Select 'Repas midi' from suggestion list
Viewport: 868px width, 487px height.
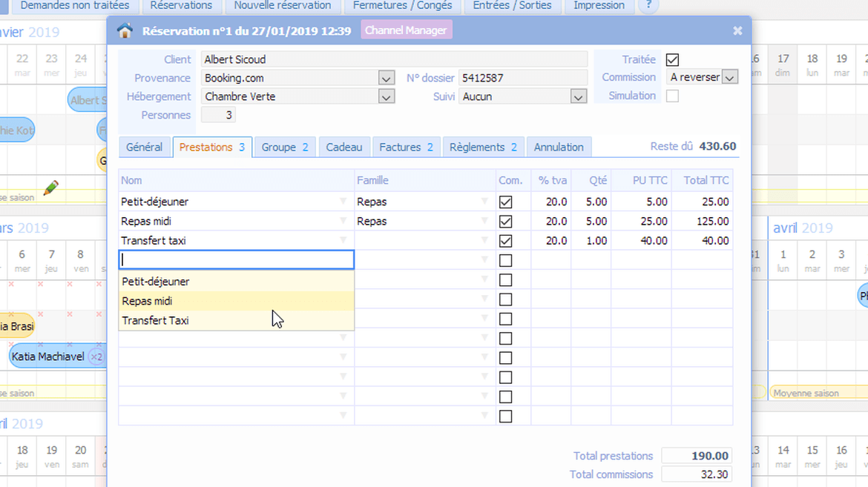point(148,301)
